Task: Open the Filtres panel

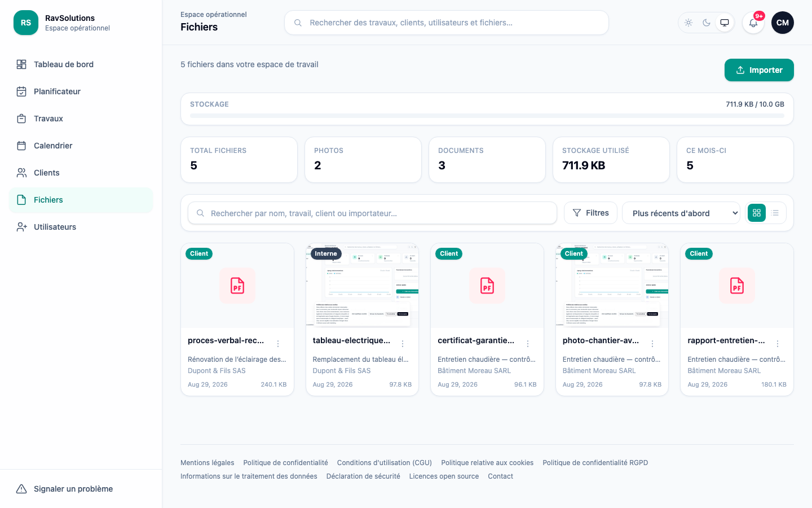Action: click(x=590, y=213)
